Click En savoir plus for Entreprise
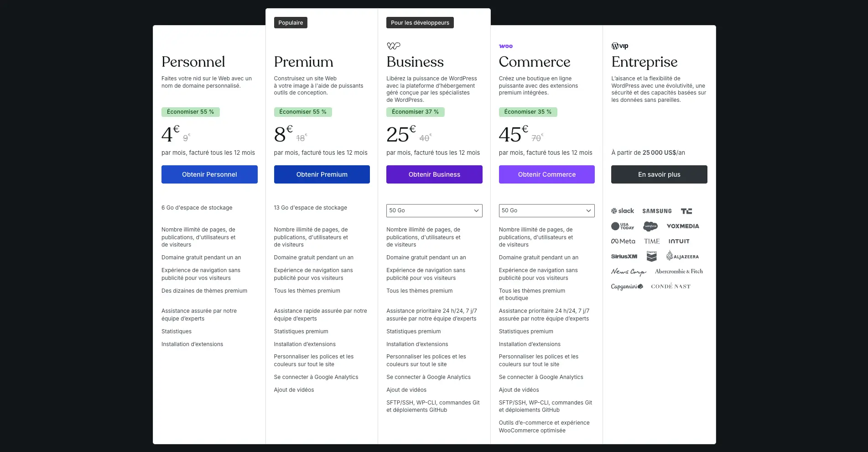The image size is (868, 452). point(659,174)
